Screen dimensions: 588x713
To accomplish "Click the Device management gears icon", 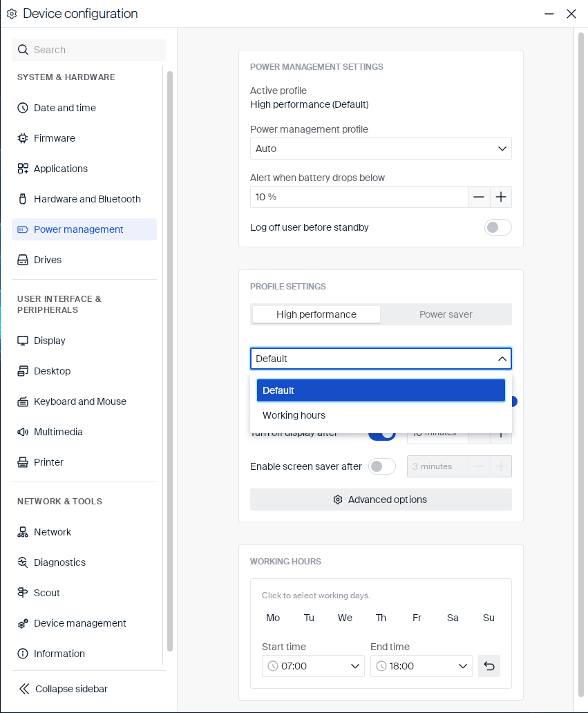I will [x=23, y=623].
